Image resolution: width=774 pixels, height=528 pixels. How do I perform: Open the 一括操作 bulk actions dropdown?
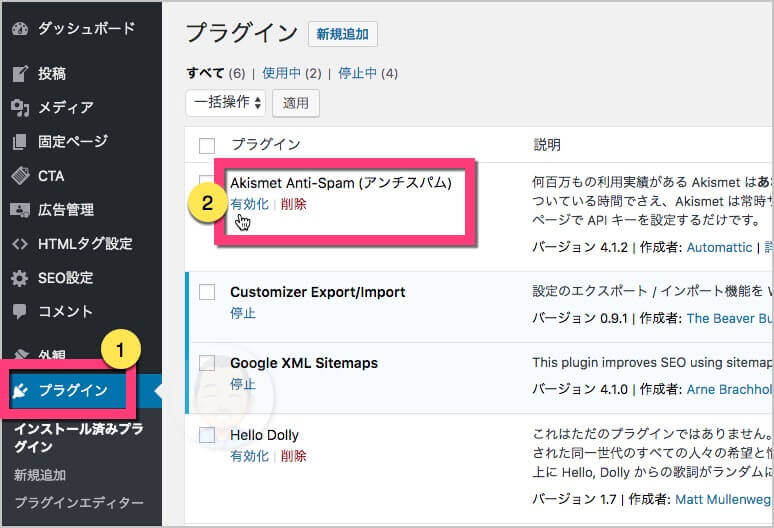point(226,103)
